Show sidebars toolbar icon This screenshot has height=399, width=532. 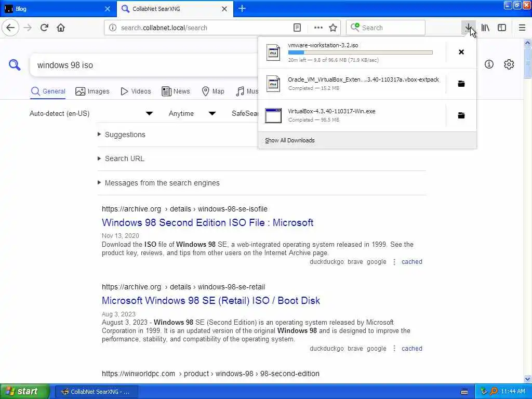coord(502,28)
